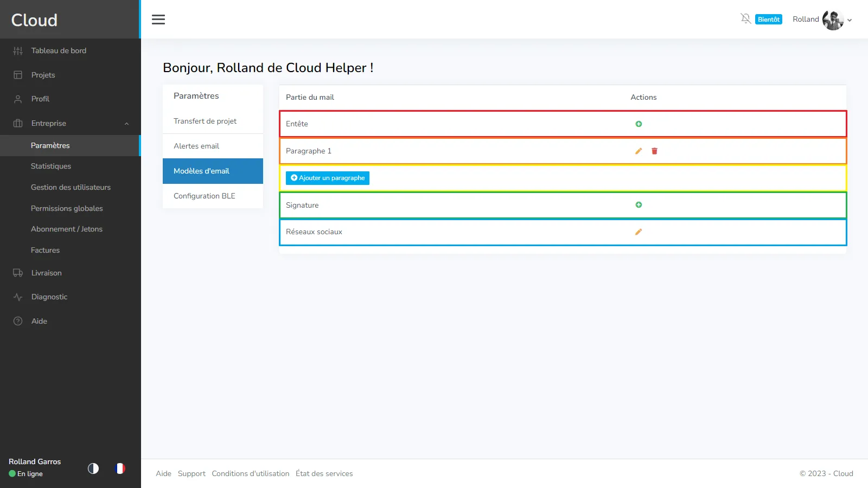This screenshot has height=488, width=868.
Task: Open Gestion des utilisateurs in the sidebar
Action: [71, 188]
